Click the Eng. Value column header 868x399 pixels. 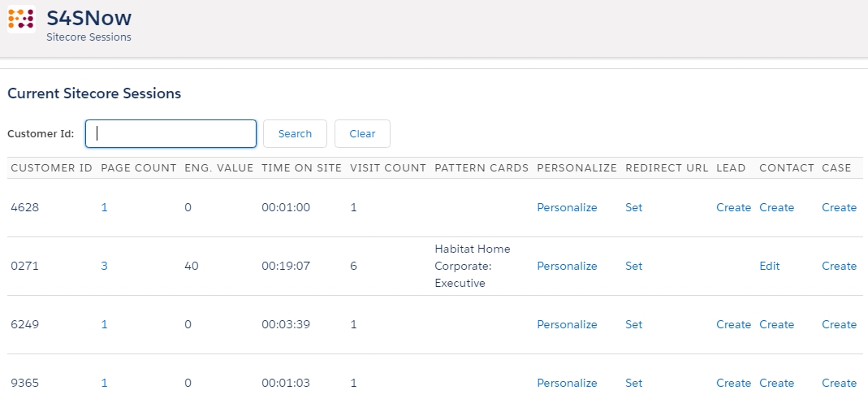click(219, 168)
